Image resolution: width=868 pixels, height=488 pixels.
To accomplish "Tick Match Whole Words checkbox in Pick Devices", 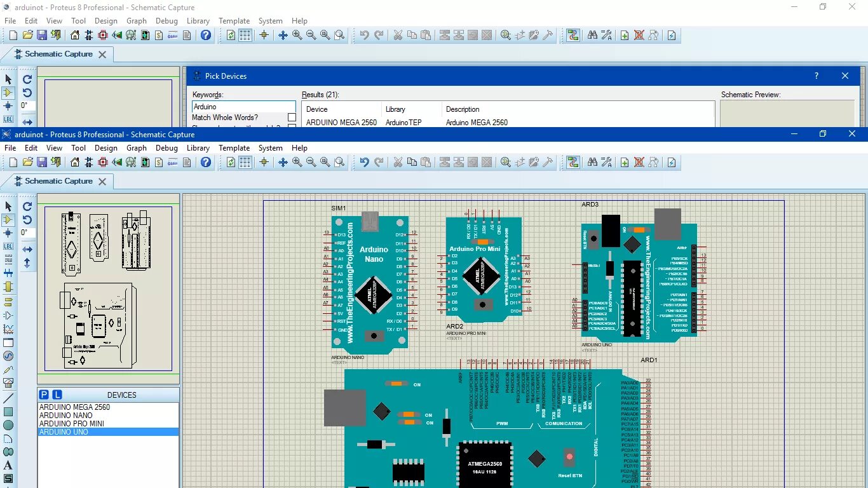I will [x=292, y=118].
